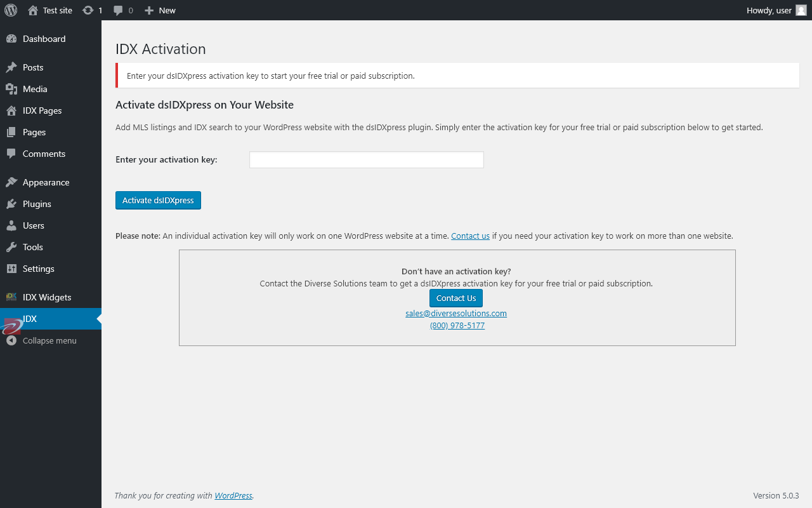Follow the inline Contact us link
The height and width of the screenshot is (508, 812).
tap(470, 236)
